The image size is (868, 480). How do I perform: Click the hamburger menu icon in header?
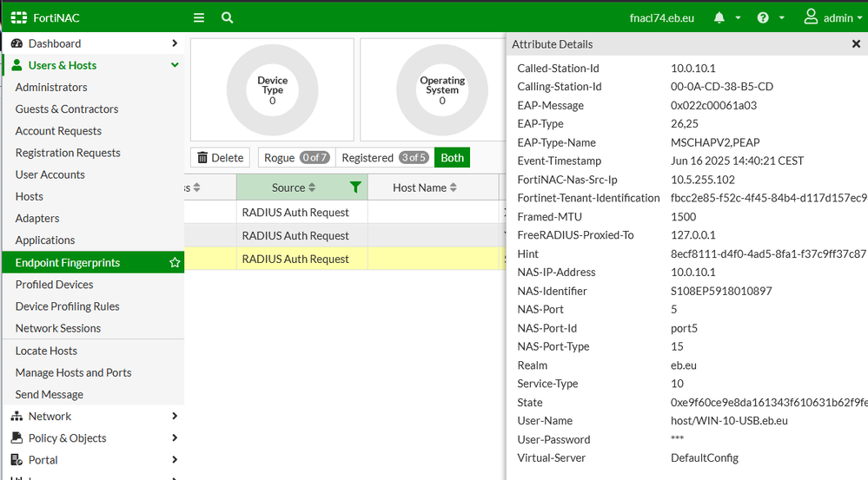199,17
